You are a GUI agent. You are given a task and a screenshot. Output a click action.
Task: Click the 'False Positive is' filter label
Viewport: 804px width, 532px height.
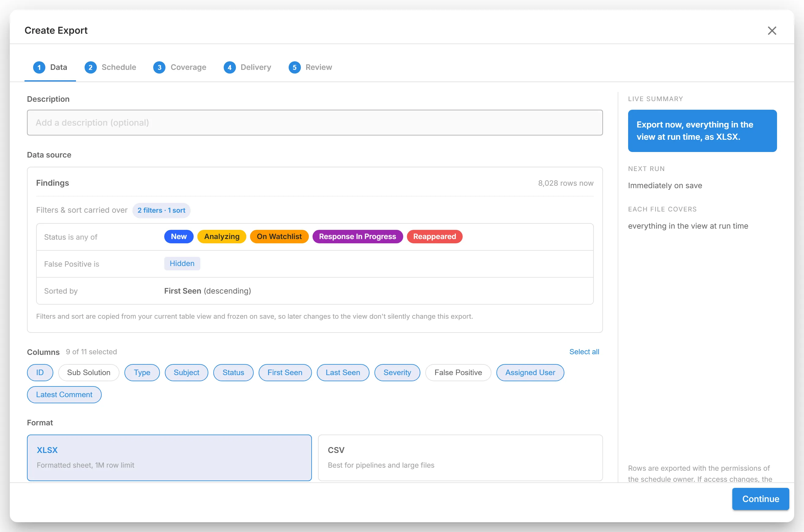point(72,264)
